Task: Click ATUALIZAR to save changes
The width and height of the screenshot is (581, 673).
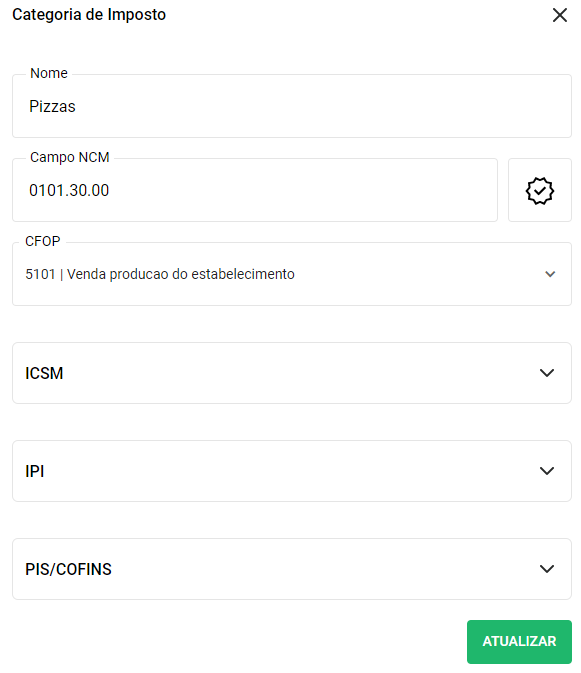Action: click(x=519, y=641)
